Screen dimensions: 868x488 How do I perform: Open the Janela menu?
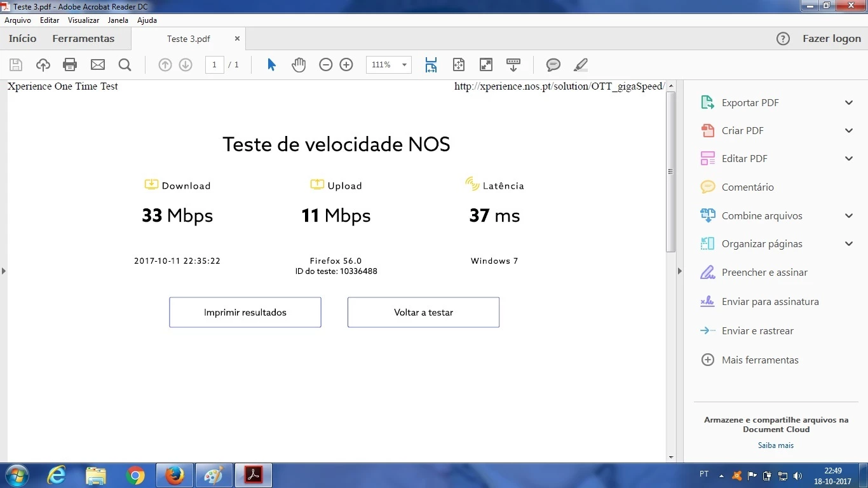(118, 20)
